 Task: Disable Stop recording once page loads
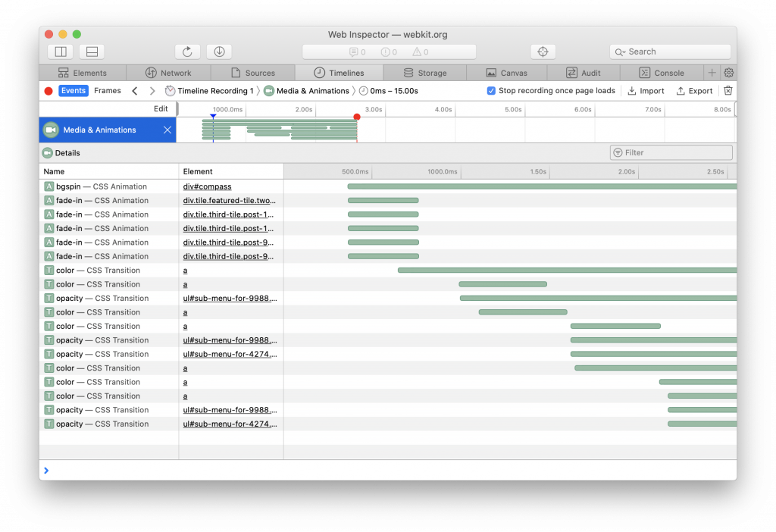click(x=492, y=90)
